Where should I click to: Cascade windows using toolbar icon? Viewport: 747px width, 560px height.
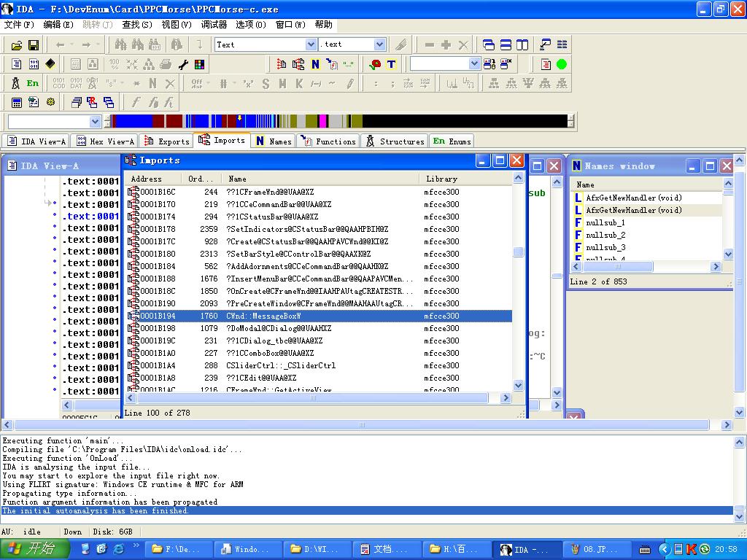point(489,45)
